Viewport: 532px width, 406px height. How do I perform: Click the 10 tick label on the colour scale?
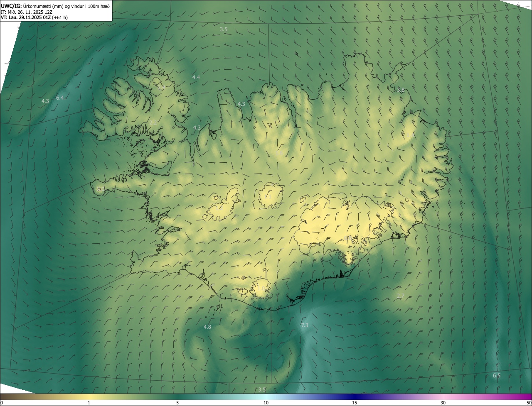[x=266, y=403]
